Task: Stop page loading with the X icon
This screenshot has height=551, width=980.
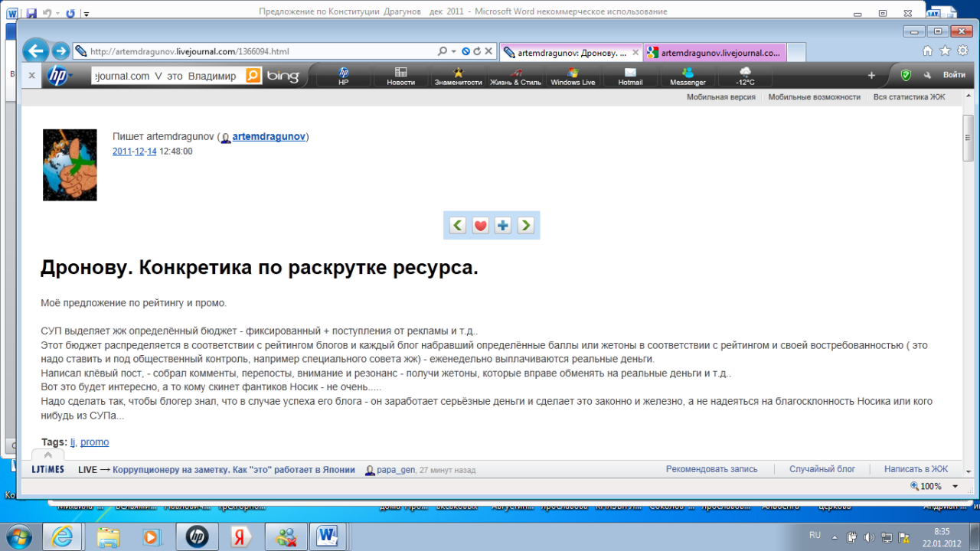Action: pyautogui.click(x=488, y=52)
